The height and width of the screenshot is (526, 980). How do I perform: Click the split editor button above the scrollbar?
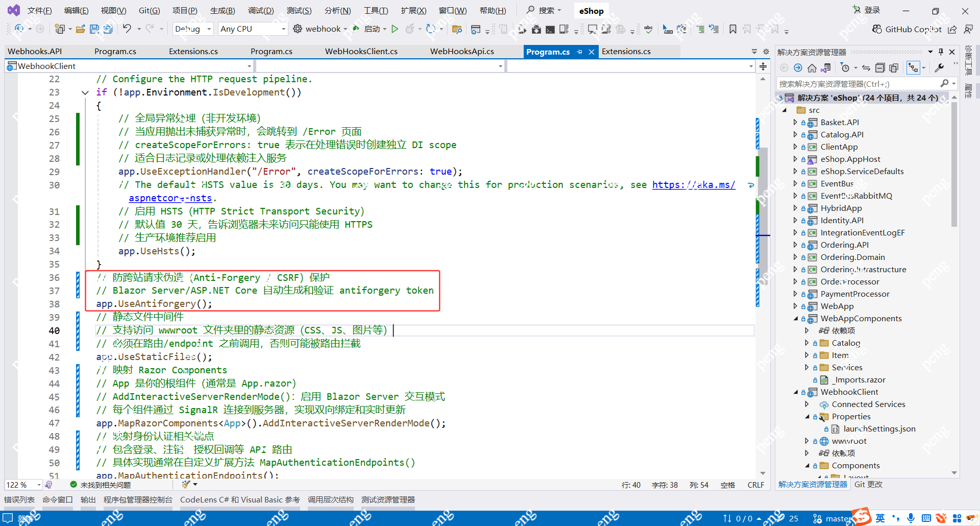tap(763, 66)
